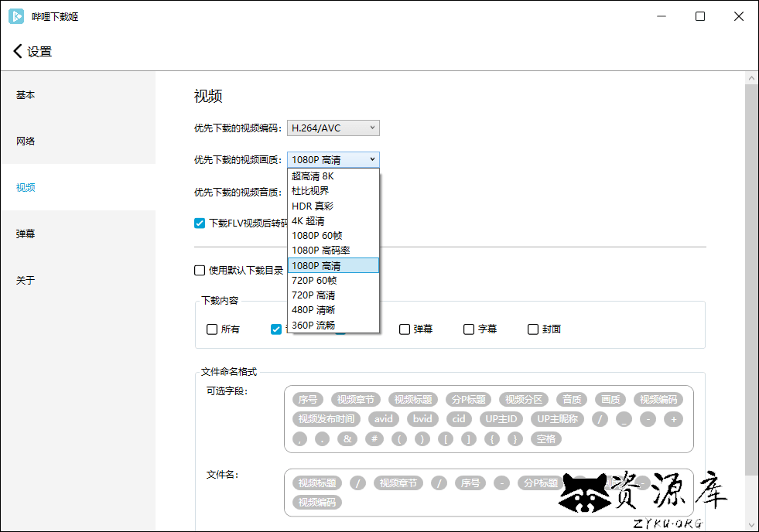This screenshot has height=532, width=759.
Task: Pick 480P 清晰 quality option
Action: [333, 310]
